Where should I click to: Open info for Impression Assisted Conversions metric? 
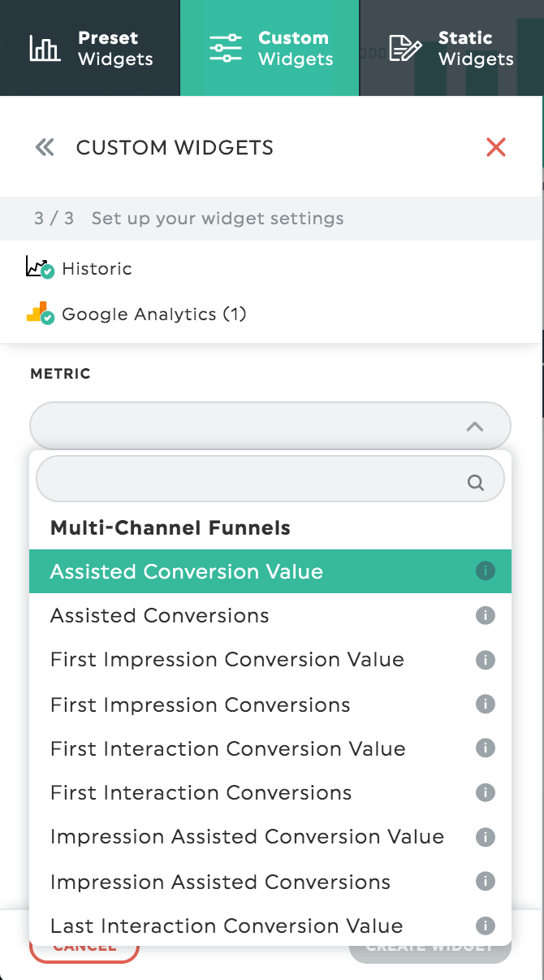click(x=485, y=882)
